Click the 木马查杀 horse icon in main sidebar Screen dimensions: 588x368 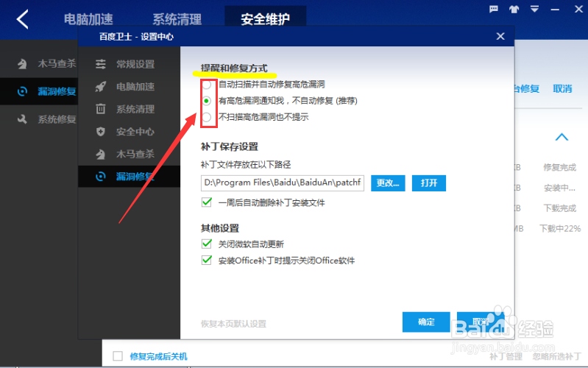coord(22,64)
